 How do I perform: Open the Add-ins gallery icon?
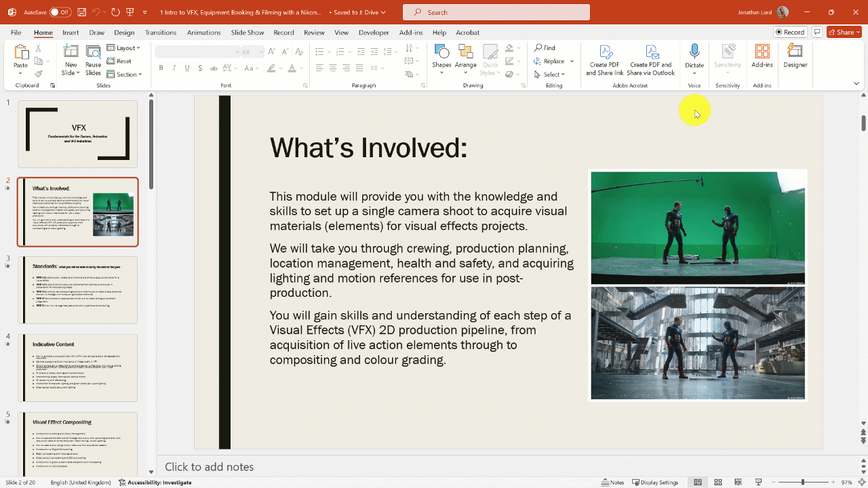click(762, 52)
